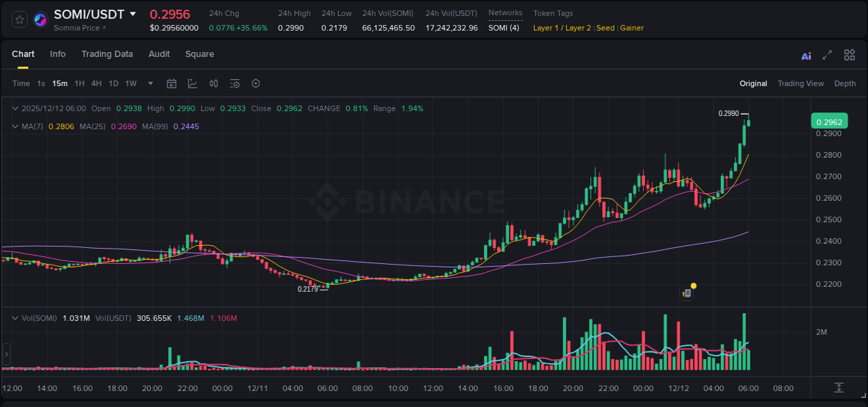Open the calendar go-to-date icon
868x407 pixels.
click(x=172, y=83)
